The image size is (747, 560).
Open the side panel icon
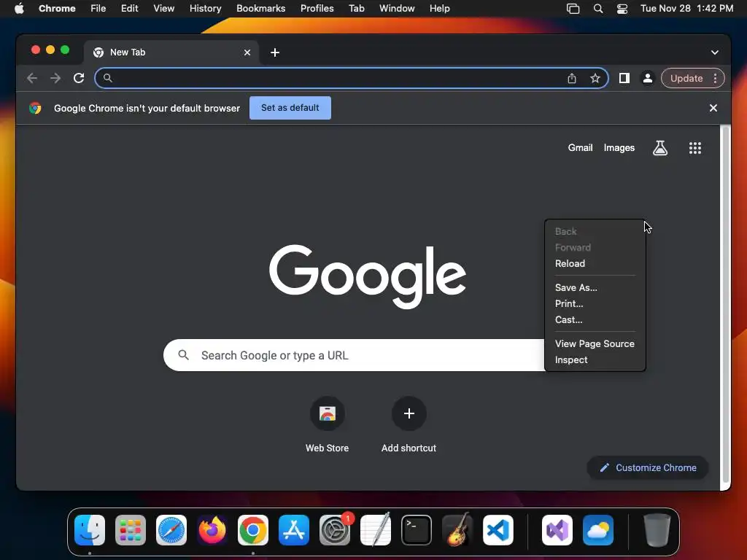pyautogui.click(x=624, y=78)
